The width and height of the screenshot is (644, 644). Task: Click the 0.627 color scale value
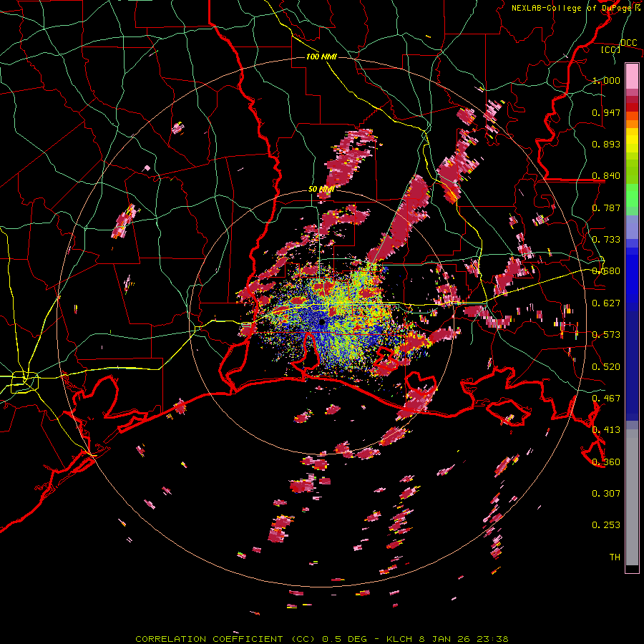(606, 303)
